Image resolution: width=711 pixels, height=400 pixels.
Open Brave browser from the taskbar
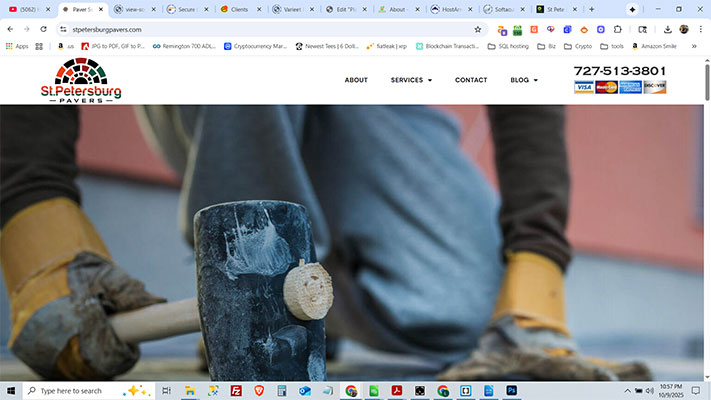259,391
